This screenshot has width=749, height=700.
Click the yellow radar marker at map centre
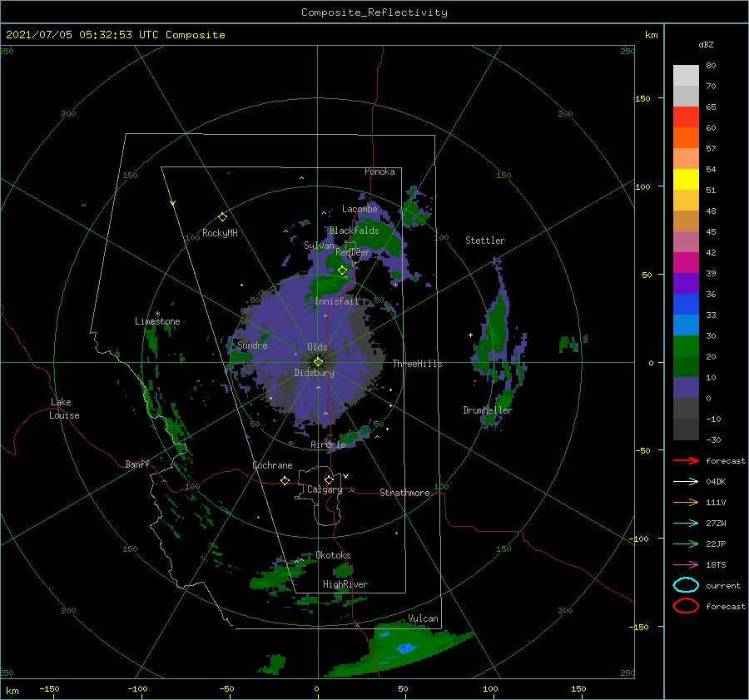tap(318, 362)
